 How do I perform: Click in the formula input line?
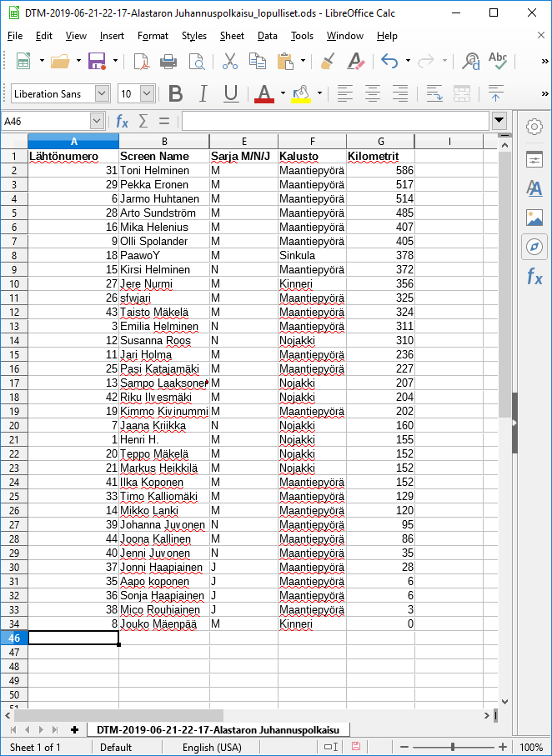tap(334, 121)
